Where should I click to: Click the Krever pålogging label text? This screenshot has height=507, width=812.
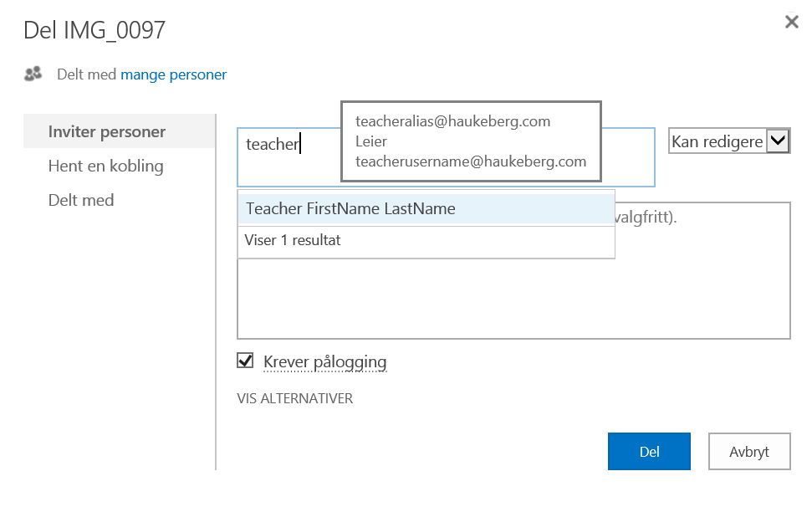324,362
